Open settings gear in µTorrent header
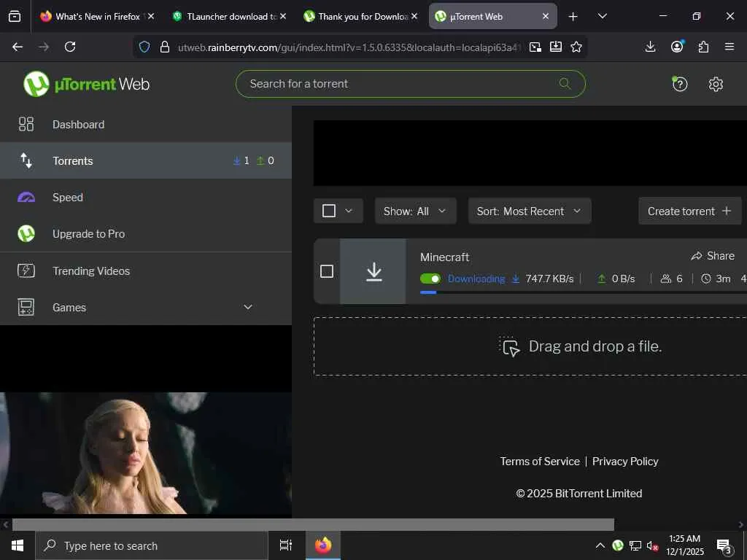 pos(716,85)
